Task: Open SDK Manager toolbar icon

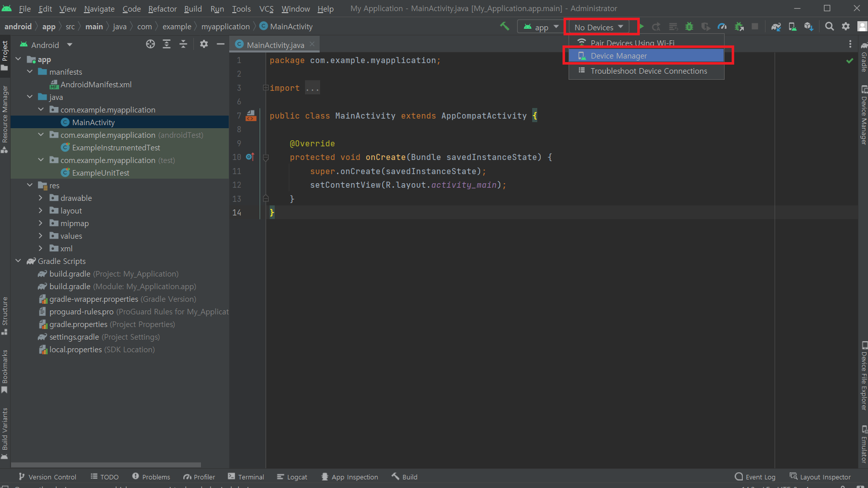Action: [x=808, y=26]
